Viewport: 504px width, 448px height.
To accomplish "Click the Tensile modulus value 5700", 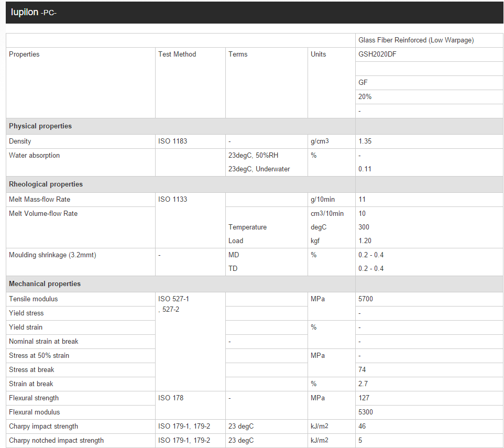I will click(x=366, y=299).
